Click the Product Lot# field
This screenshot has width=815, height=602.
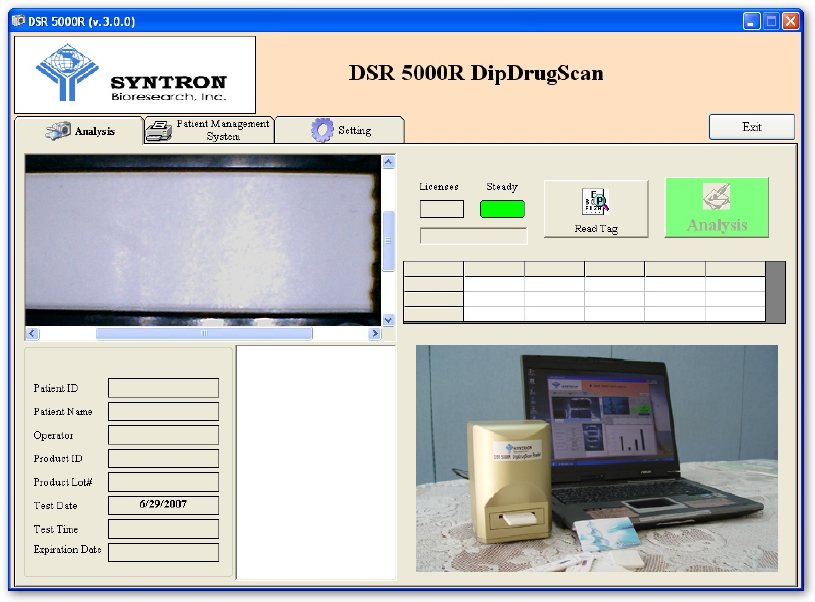pyautogui.click(x=163, y=482)
